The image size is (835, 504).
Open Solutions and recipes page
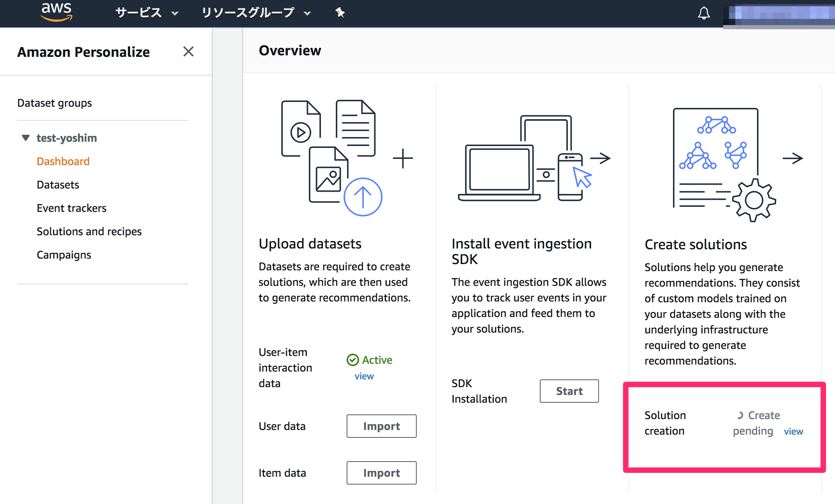click(89, 231)
